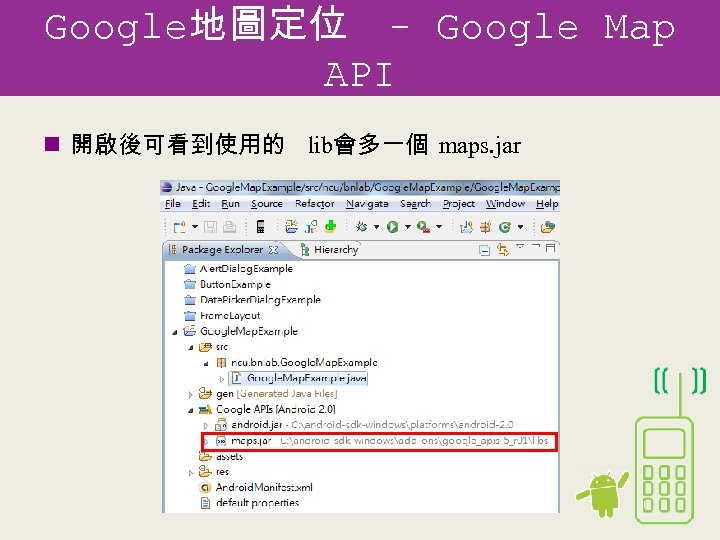Open the Source menu

tap(267, 203)
